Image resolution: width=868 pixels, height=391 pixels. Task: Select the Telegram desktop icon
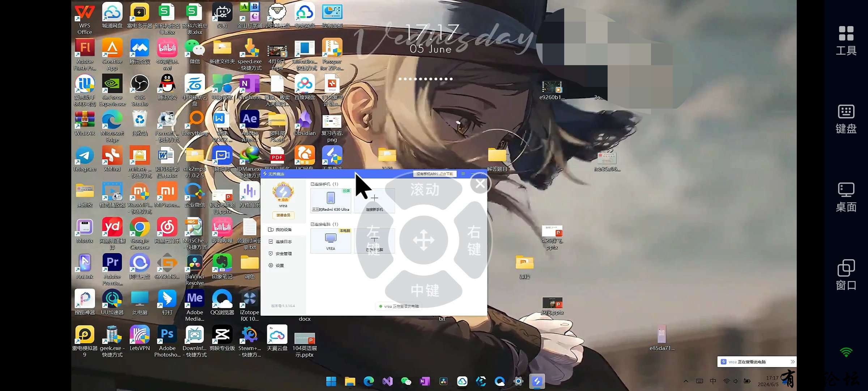[x=85, y=159]
